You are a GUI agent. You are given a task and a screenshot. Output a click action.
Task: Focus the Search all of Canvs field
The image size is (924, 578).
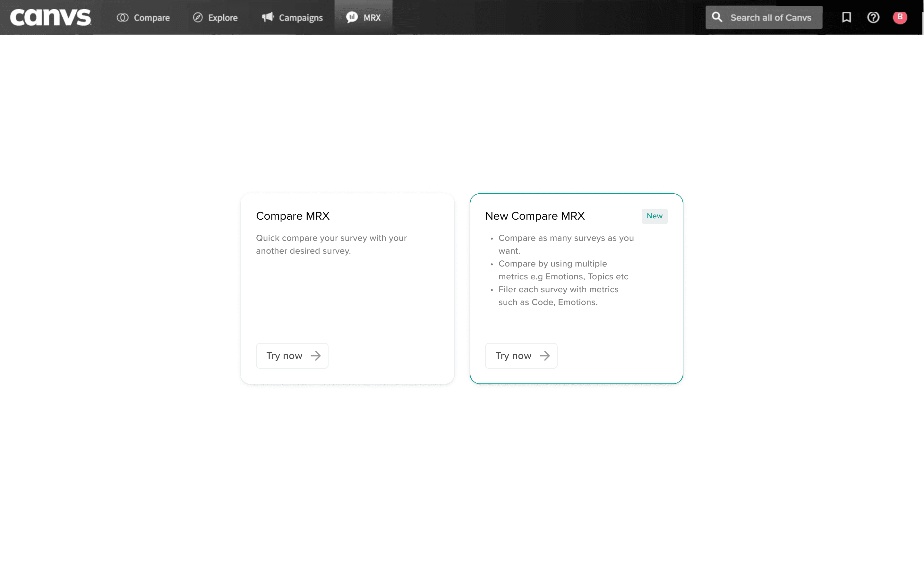[764, 17]
